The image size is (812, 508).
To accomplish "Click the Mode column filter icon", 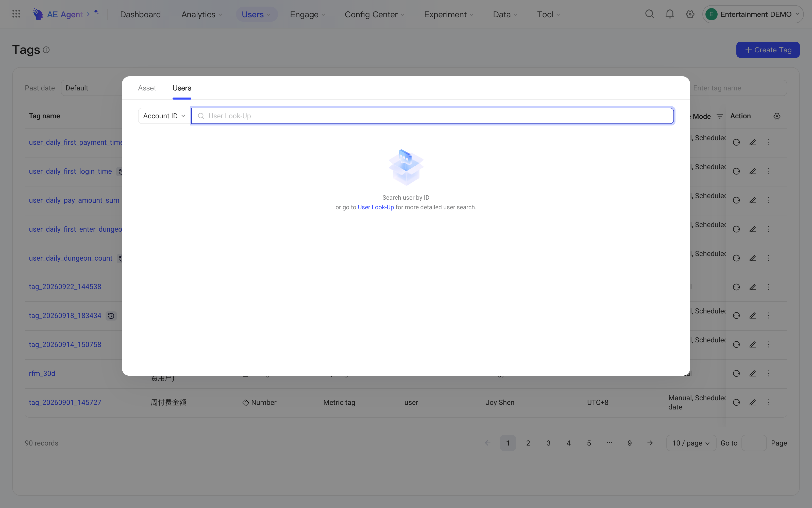I will click(x=719, y=116).
